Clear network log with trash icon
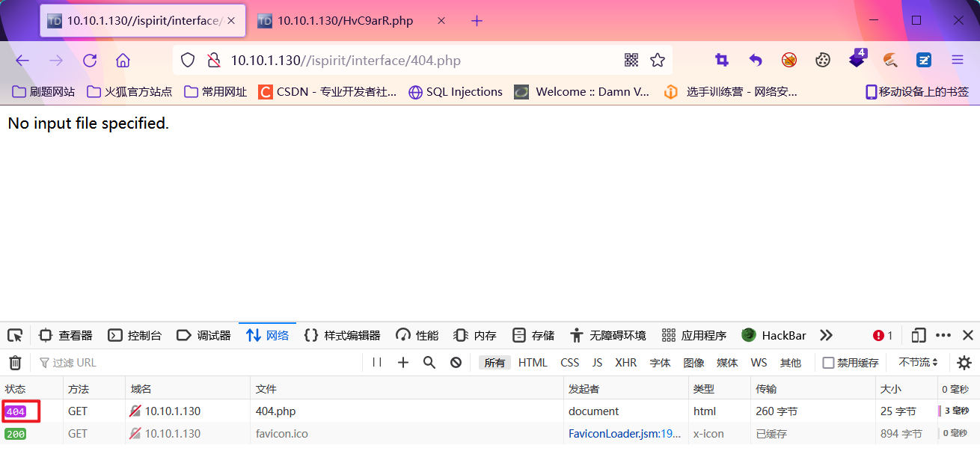The width and height of the screenshot is (980, 466). click(x=15, y=363)
